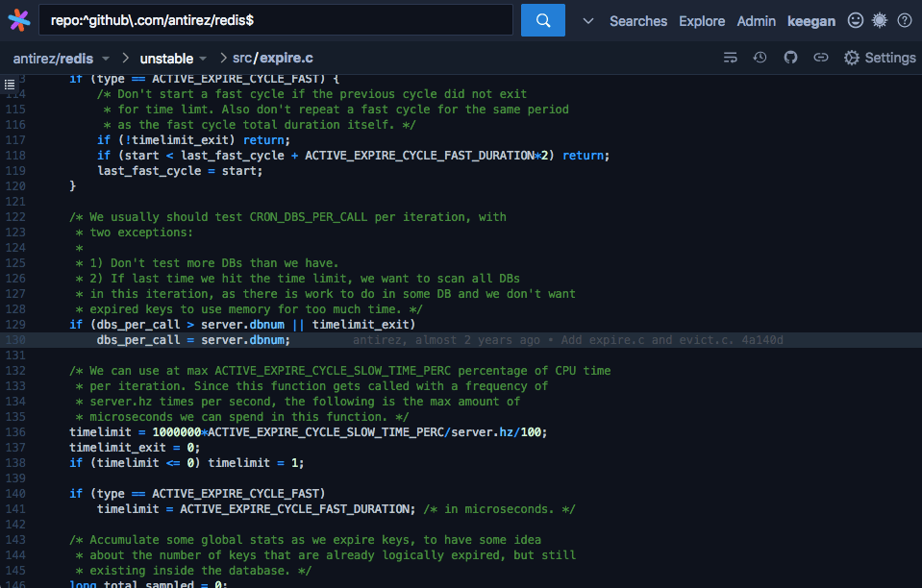Open the Admin section

(x=756, y=20)
